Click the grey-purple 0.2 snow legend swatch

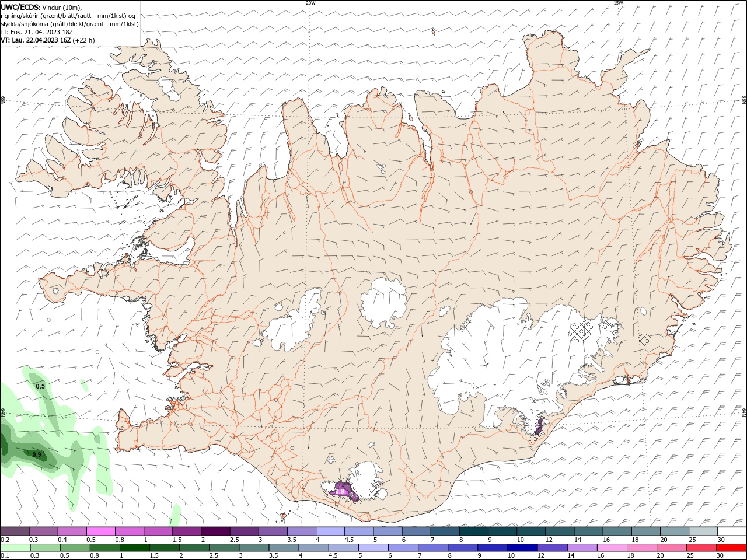tap(15, 531)
